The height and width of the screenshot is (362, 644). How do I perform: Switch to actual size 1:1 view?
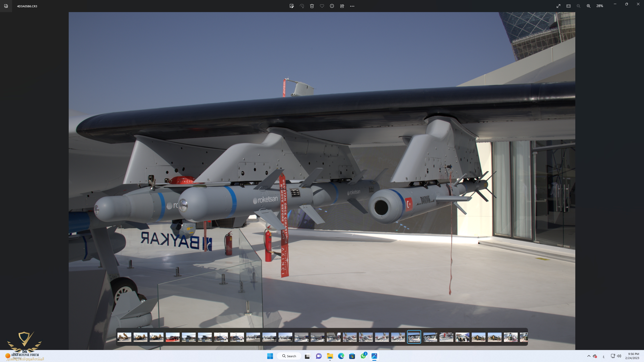pyautogui.click(x=569, y=6)
